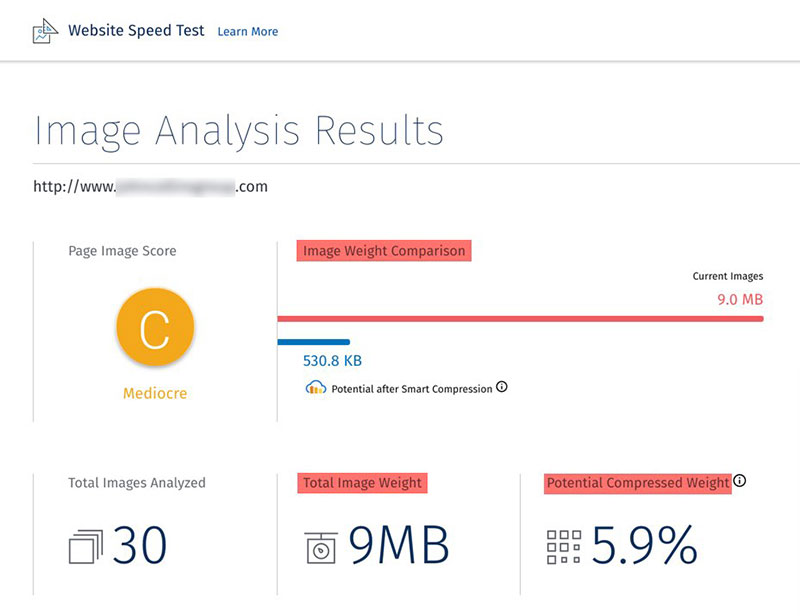Image resolution: width=800 pixels, height=616 pixels.
Task: Click the orange C grade badge
Action: [x=155, y=327]
